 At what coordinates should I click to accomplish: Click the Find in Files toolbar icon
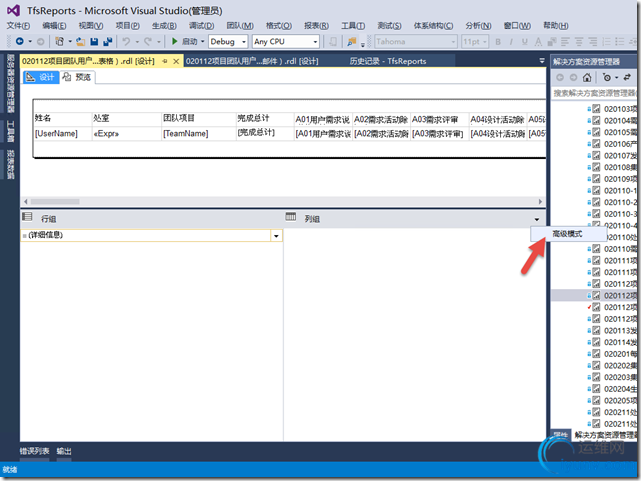tap(352, 41)
